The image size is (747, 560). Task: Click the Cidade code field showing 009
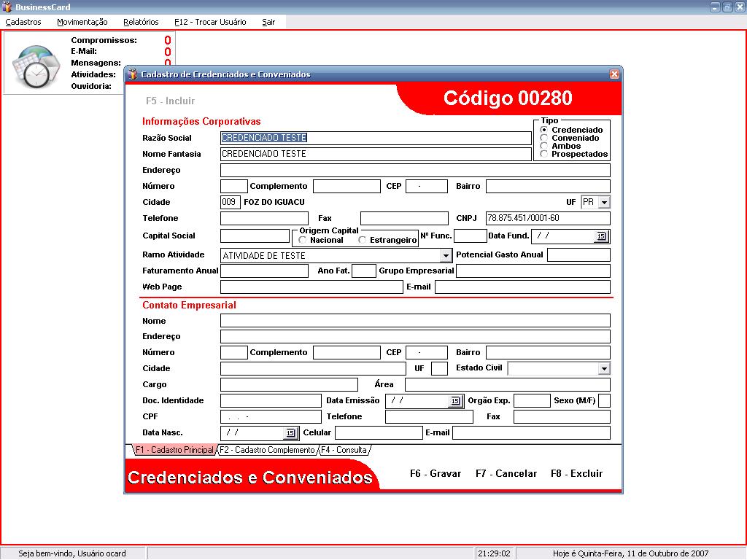231,203
